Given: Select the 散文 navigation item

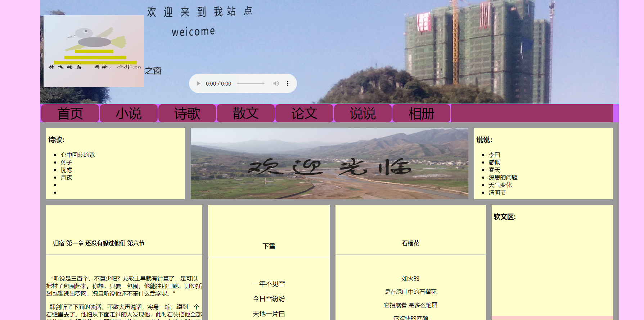Looking at the screenshot, I should 246,114.
